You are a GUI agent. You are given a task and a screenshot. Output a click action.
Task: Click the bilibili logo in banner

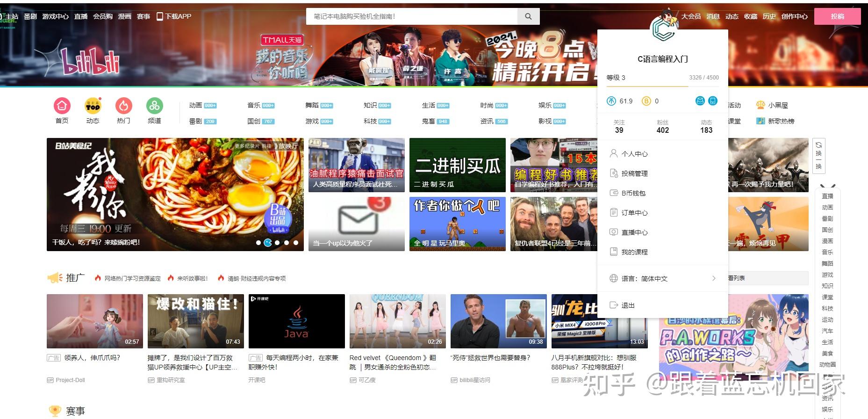click(91, 62)
